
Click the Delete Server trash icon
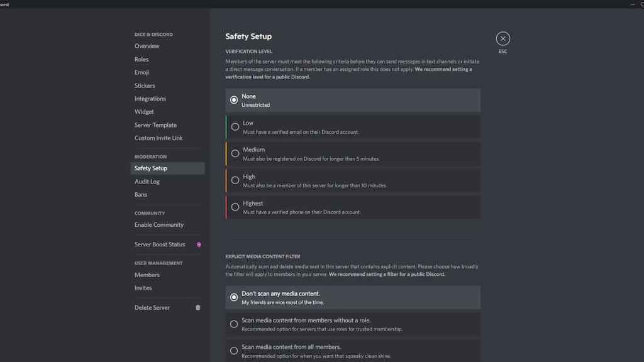pyautogui.click(x=198, y=307)
